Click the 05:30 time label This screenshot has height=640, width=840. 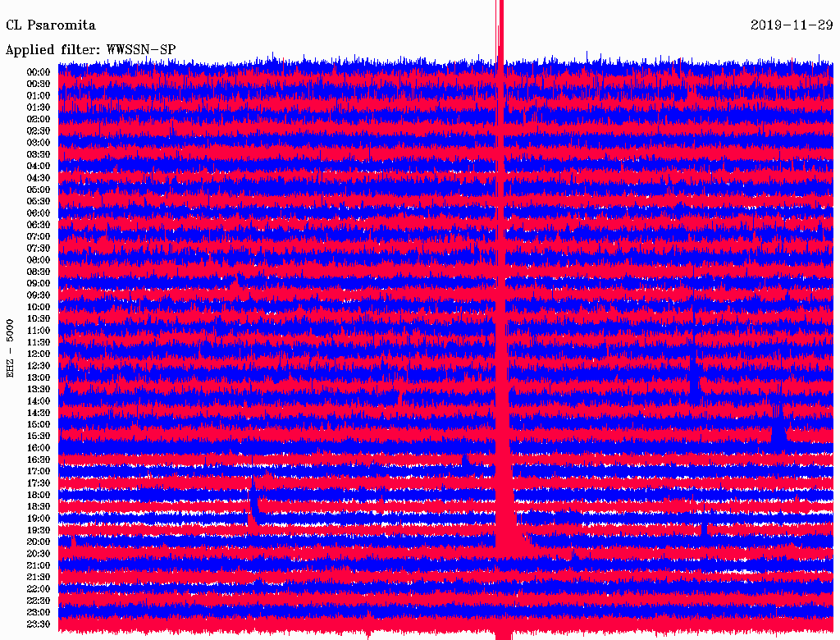[x=39, y=201]
